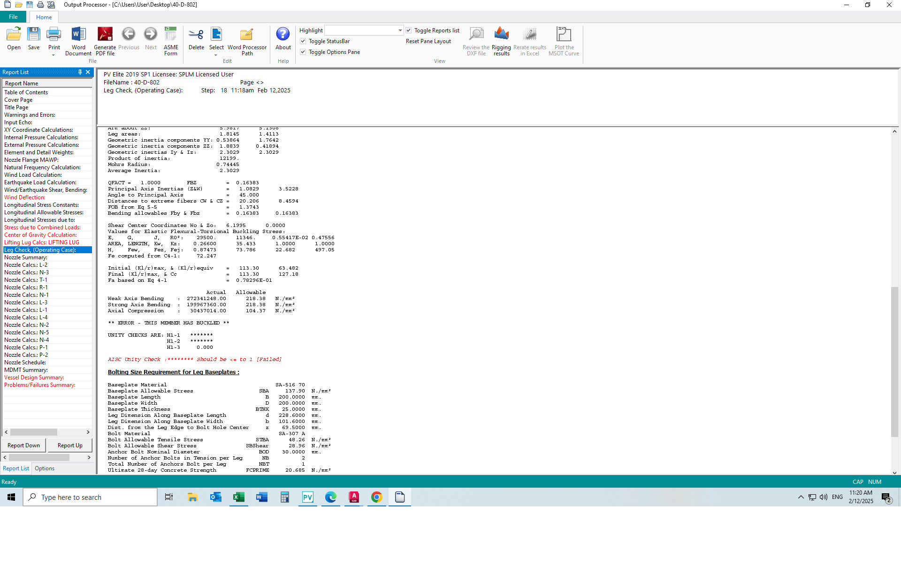
Task: Click Reset Pane Layout
Action: point(428,41)
